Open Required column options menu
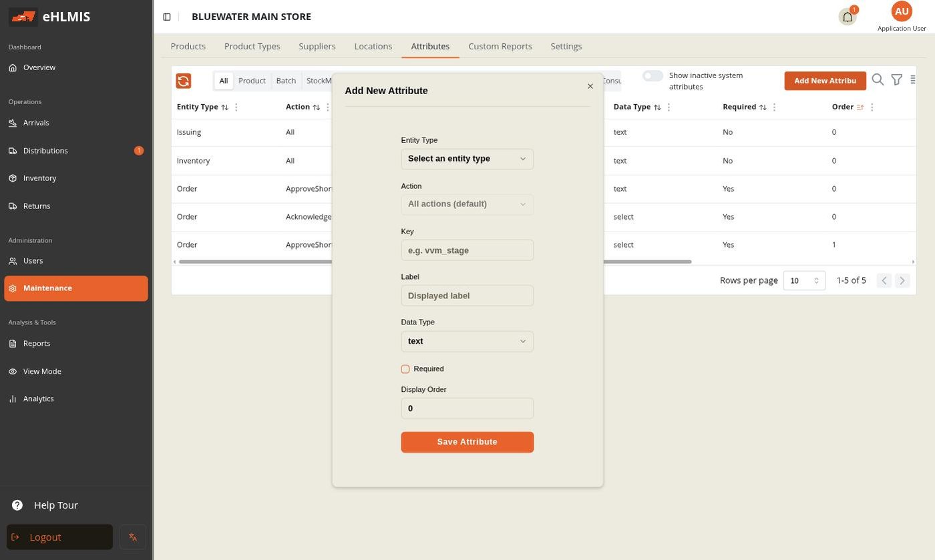935x560 pixels. (x=775, y=107)
